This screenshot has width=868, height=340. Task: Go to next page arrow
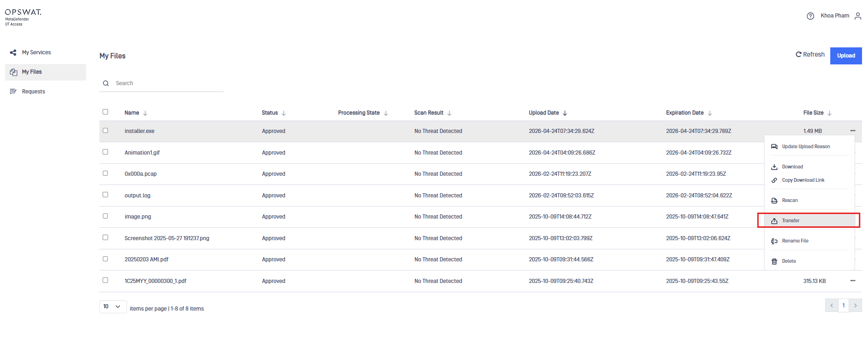[x=856, y=305]
